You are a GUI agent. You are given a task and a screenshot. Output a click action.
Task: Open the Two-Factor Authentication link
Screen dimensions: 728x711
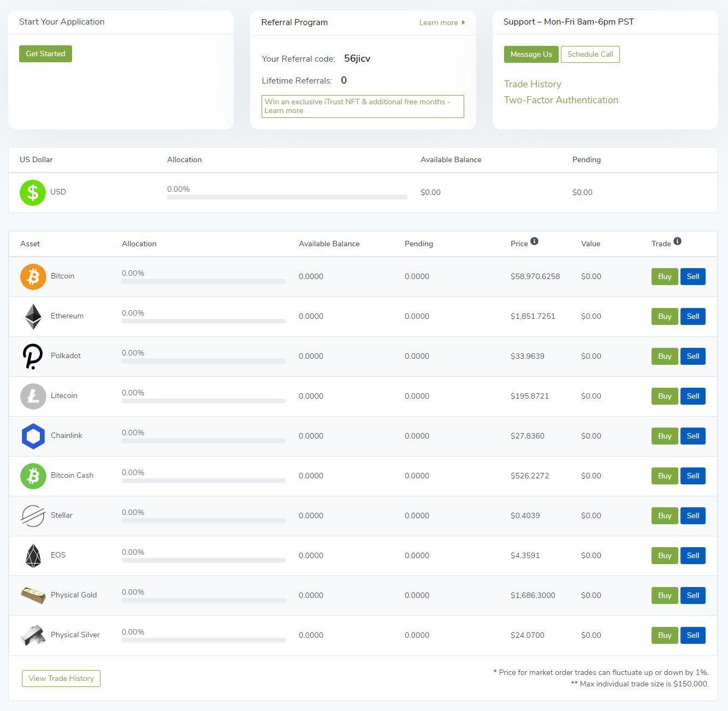coord(561,100)
